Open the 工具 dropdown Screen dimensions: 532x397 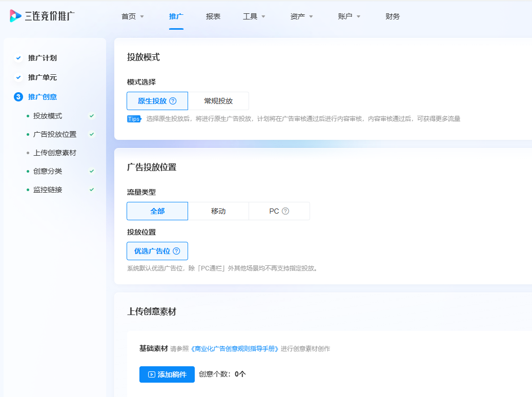[253, 16]
